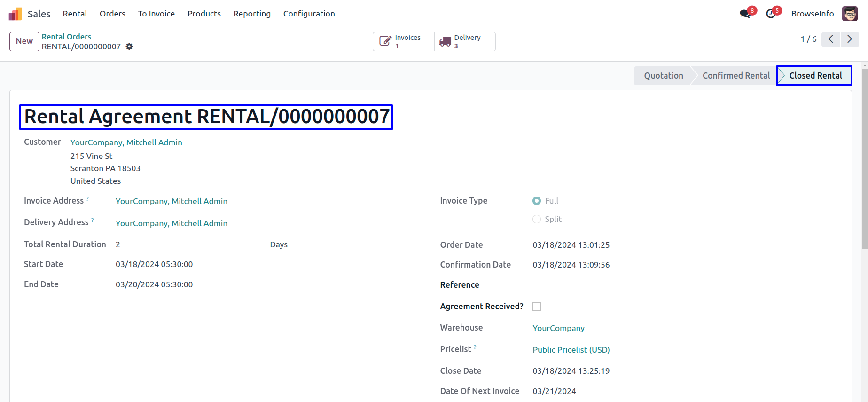Click the Scranton PA 18503 address line

pos(105,168)
